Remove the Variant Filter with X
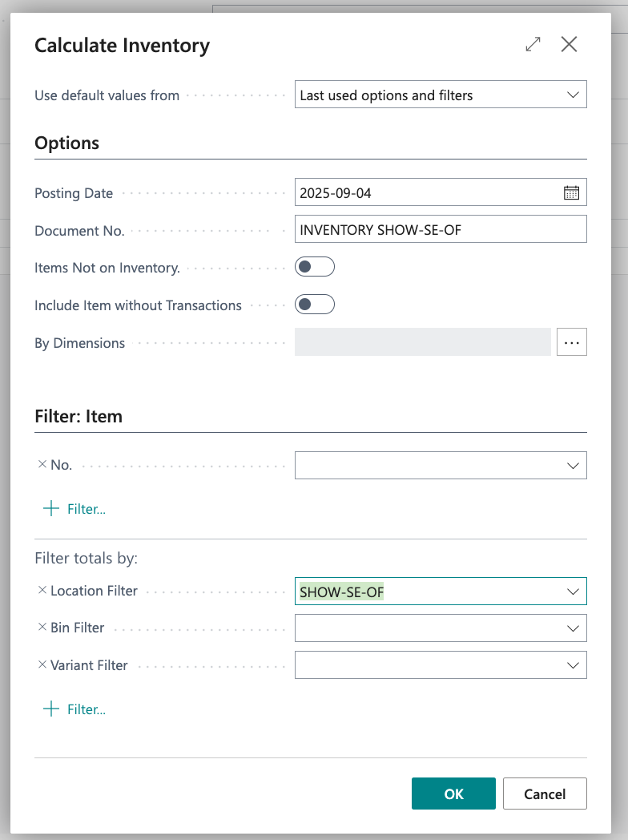628x840 pixels. pyautogui.click(x=42, y=665)
